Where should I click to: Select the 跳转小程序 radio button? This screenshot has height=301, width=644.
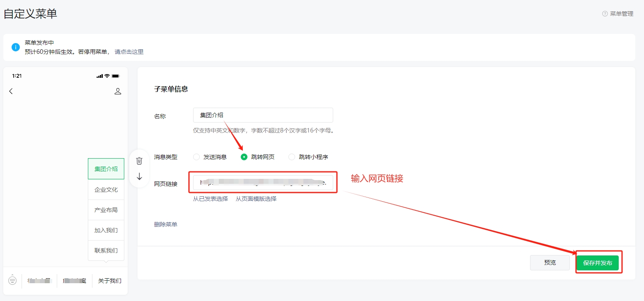pos(292,157)
